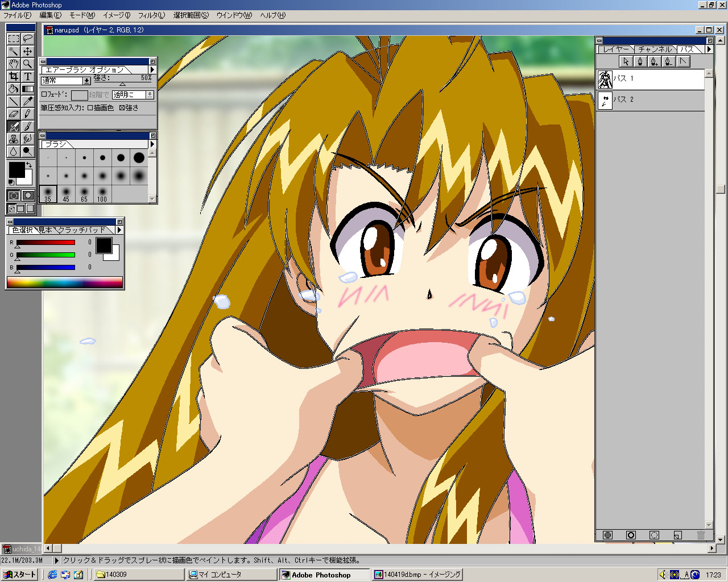The height and width of the screenshot is (582, 728).
Task: Click the blue B color slider
Action: 46,267
